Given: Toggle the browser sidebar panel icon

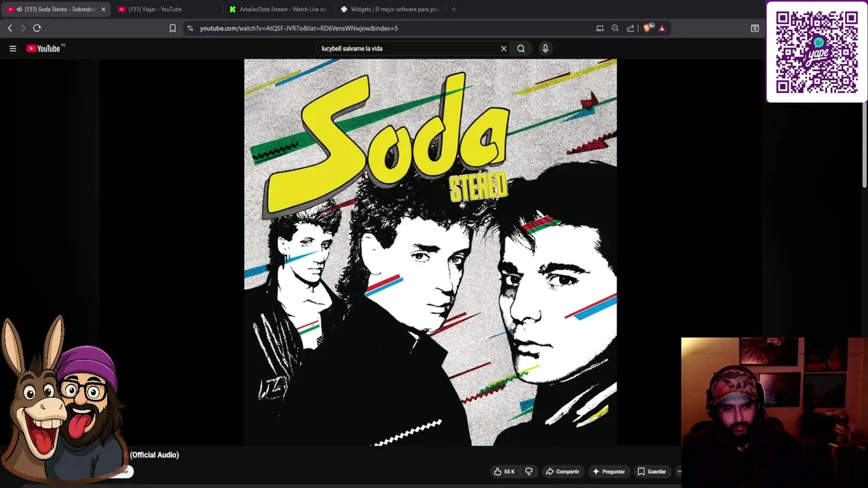Looking at the screenshot, I should 755,28.
